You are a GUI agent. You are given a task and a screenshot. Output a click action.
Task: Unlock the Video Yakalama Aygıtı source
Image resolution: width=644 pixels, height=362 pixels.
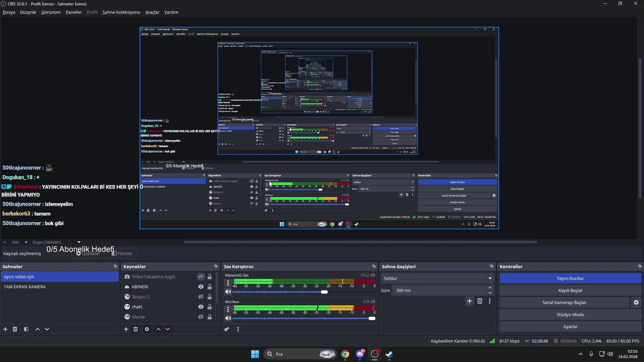[x=209, y=277]
